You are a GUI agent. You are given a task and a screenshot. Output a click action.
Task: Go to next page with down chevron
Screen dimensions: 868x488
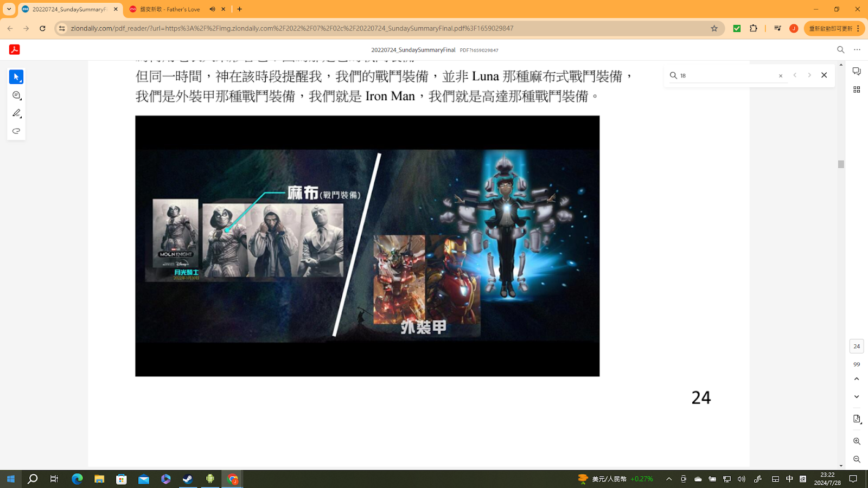click(857, 397)
